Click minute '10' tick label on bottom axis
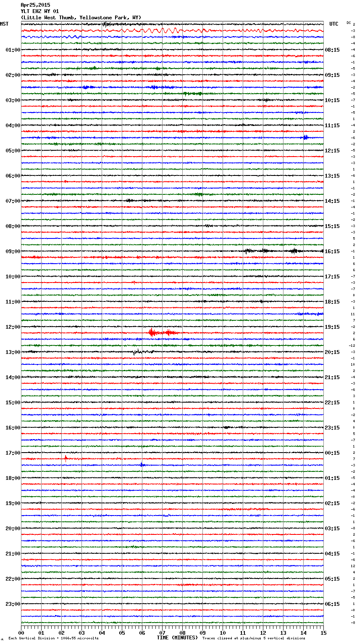The image size is (357, 644). [223, 632]
